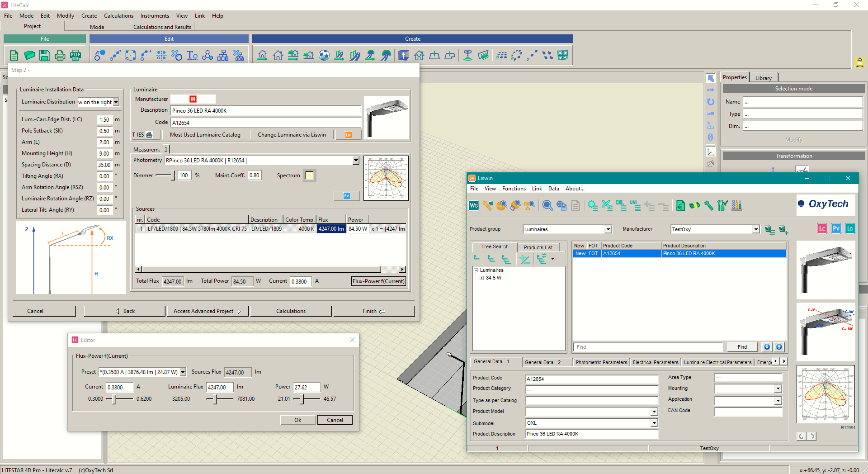The image size is (868, 474).
Task: Click the Access Advanced Project button
Action: tap(208, 311)
